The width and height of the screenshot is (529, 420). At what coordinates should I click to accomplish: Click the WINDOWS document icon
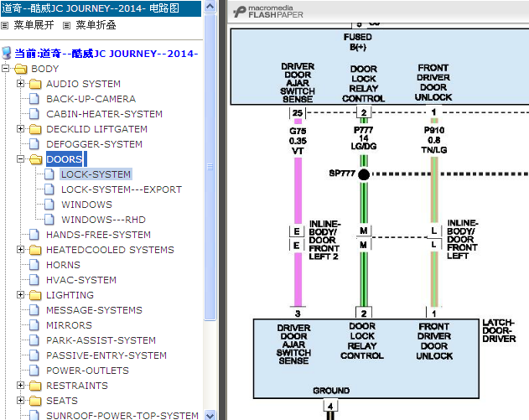click(49, 205)
